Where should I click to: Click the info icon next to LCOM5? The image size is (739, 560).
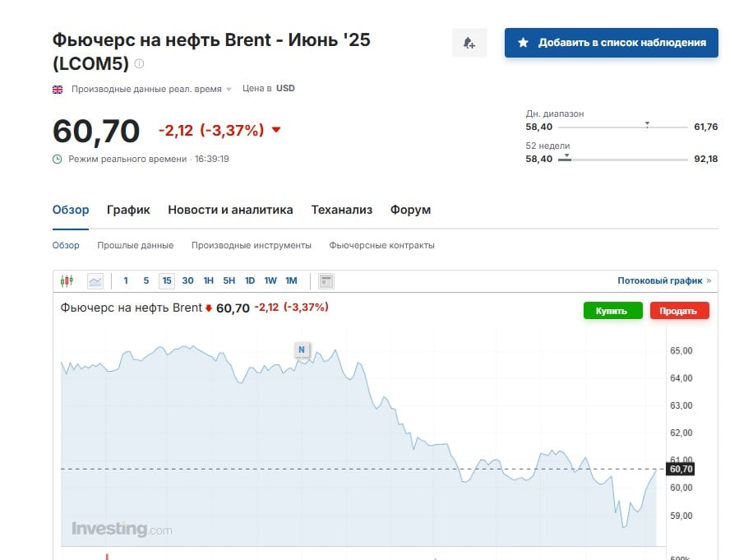coord(139,63)
